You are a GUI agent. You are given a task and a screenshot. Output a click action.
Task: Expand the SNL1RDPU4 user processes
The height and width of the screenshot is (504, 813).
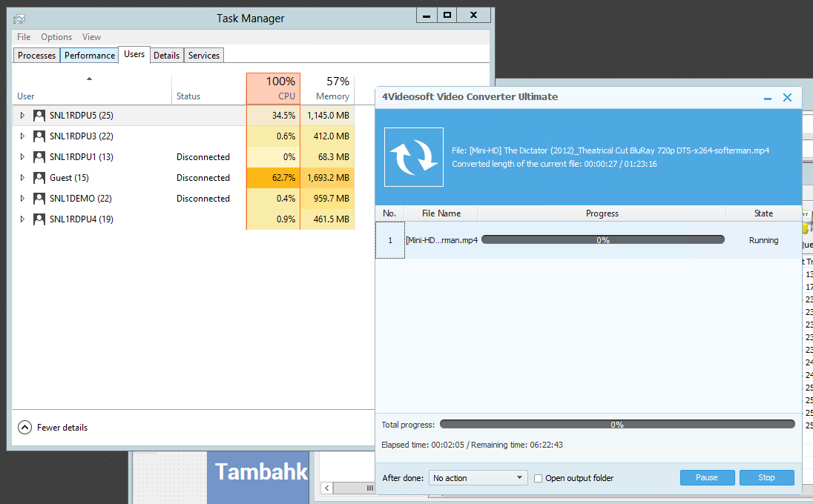[22, 219]
